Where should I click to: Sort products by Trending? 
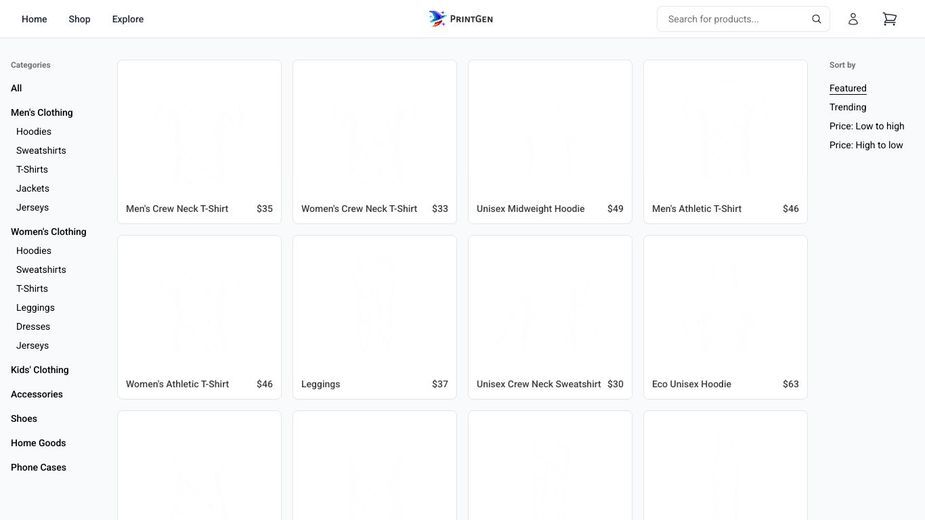(848, 107)
